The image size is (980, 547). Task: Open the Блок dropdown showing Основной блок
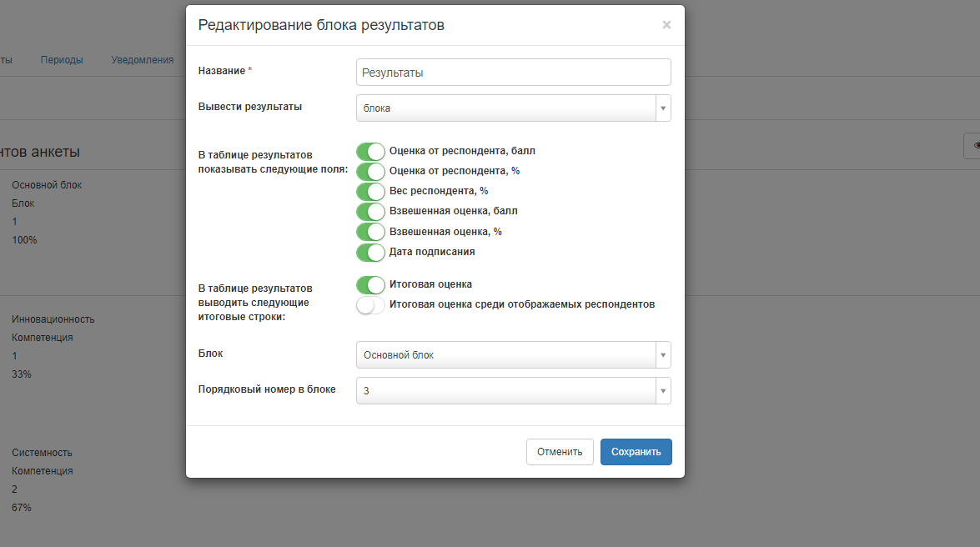513,355
